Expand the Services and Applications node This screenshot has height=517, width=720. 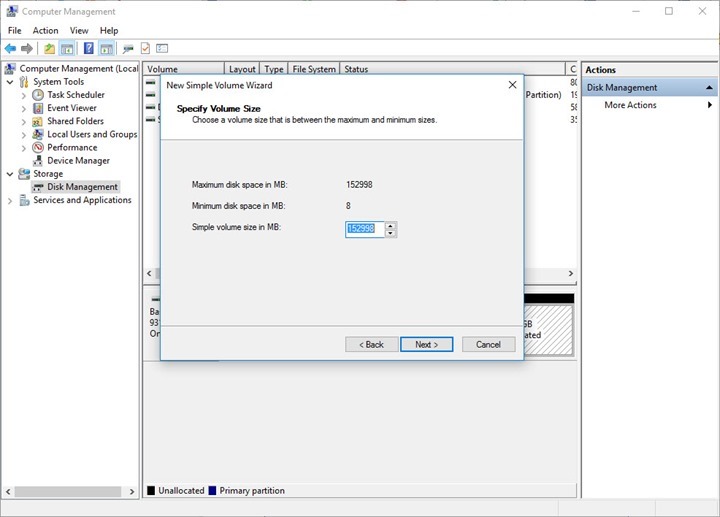11,200
